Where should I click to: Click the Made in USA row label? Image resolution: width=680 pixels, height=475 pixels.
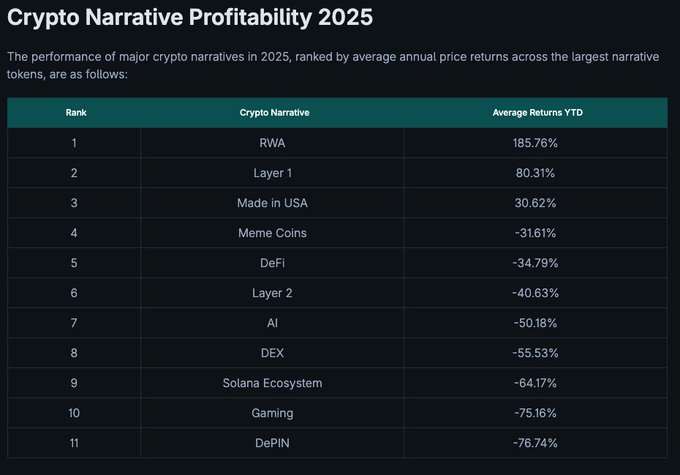pyautogui.click(x=272, y=203)
